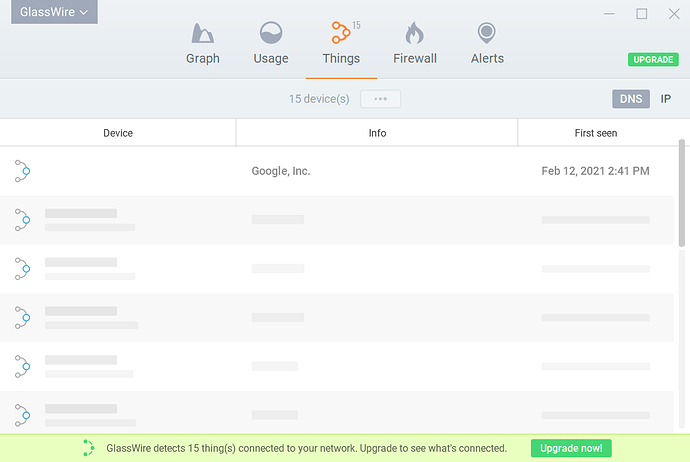Screen dimensions: 690x462
Task: Open the three-dot options next to device count
Action: (x=380, y=99)
